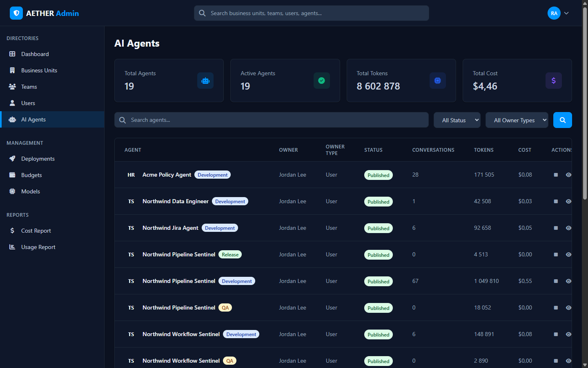The width and height of the screenshot is (588, 368).
Task: Click Published status of Acme Policy Agent
Action: click(x=379, y=175)
